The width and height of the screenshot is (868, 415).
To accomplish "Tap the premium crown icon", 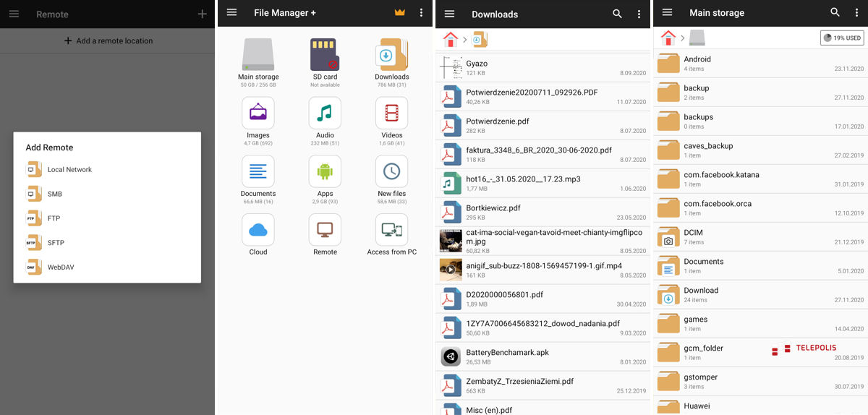I will [x=400, y=13].
